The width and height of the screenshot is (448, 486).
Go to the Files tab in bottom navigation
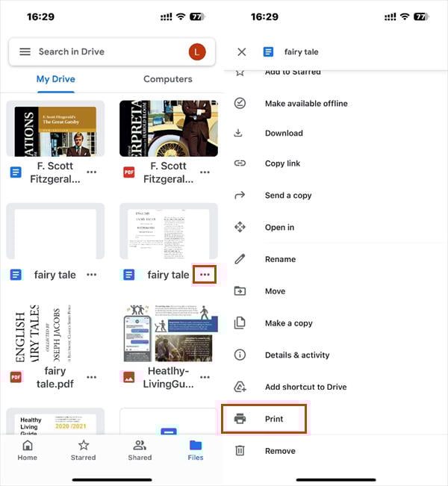click(196, 451)
